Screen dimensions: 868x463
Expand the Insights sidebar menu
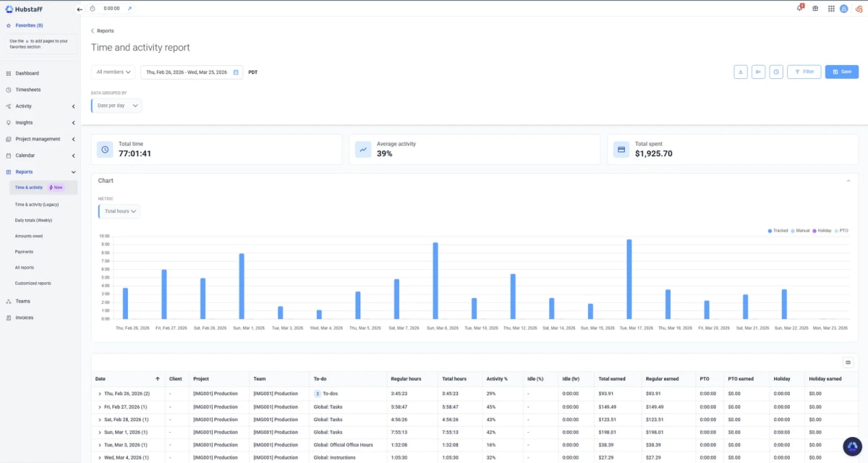point(73,123)
